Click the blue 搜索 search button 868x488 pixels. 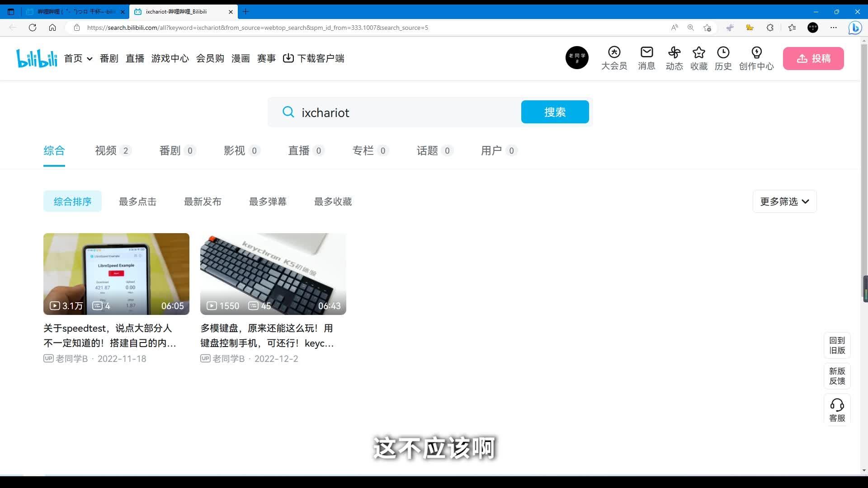(554, 112)
